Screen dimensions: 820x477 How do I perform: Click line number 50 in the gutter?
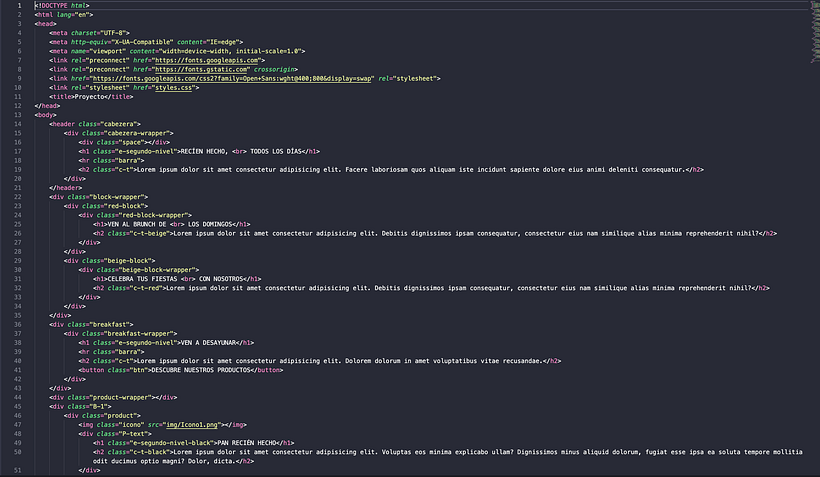coord(18,452)
